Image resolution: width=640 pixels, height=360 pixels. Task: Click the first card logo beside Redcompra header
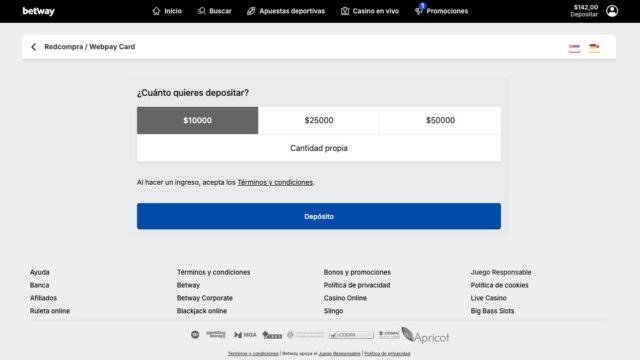tap(574, 48)
